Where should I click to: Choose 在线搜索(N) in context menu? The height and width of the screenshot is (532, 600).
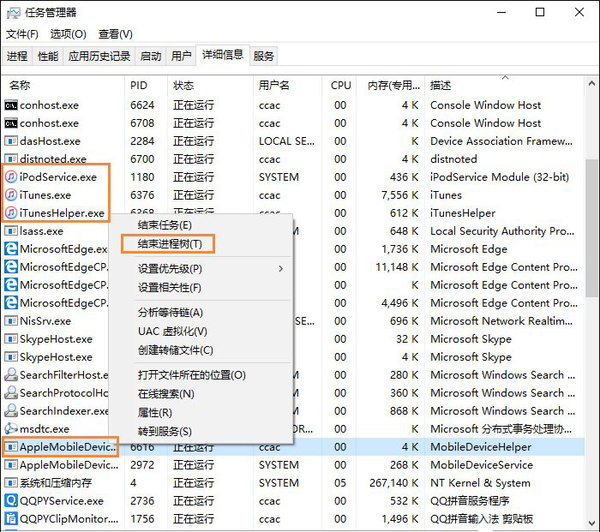tap(166, 393)
